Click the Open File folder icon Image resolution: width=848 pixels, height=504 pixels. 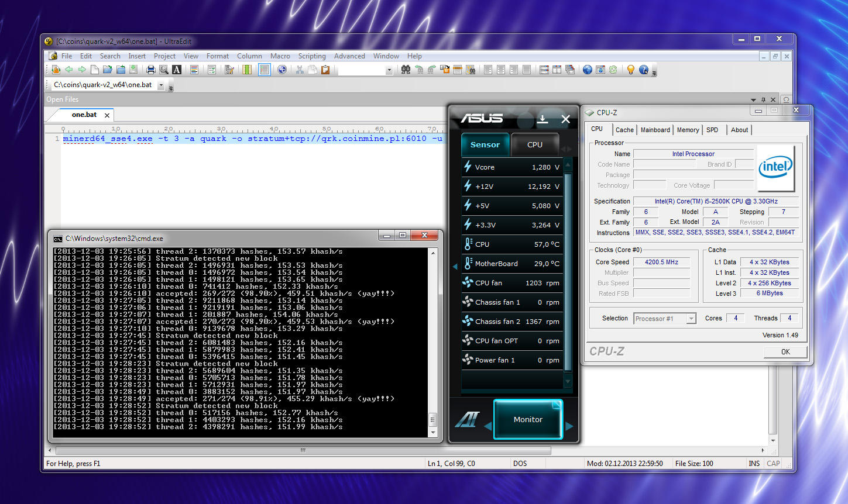pos(107,70)
